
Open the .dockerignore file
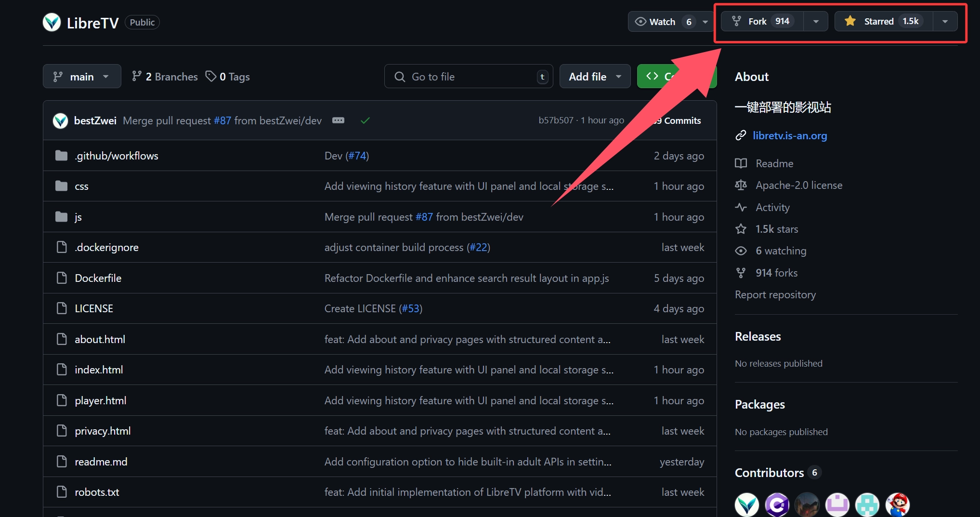(106, 247)
